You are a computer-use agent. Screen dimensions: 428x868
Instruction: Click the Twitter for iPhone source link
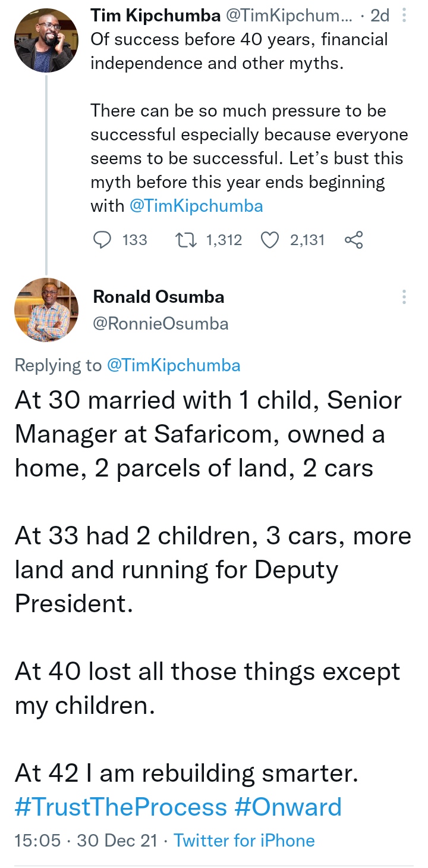click(x=244, y=840)
